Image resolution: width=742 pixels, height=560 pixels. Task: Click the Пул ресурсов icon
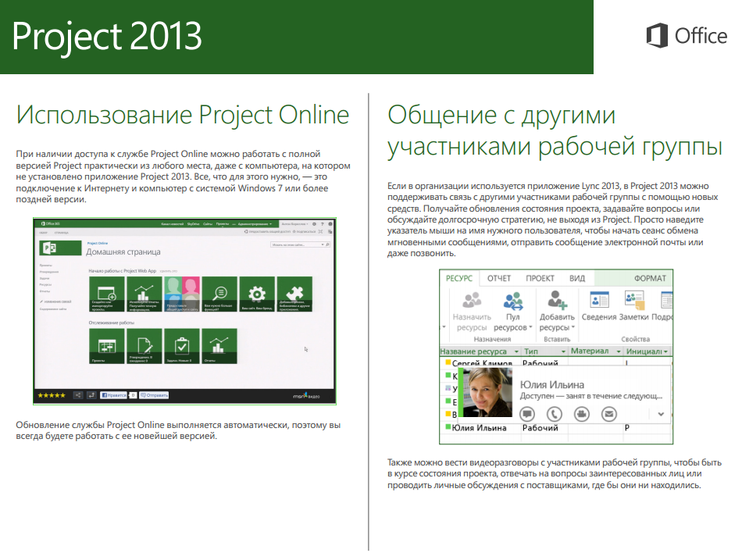point(513,301)
